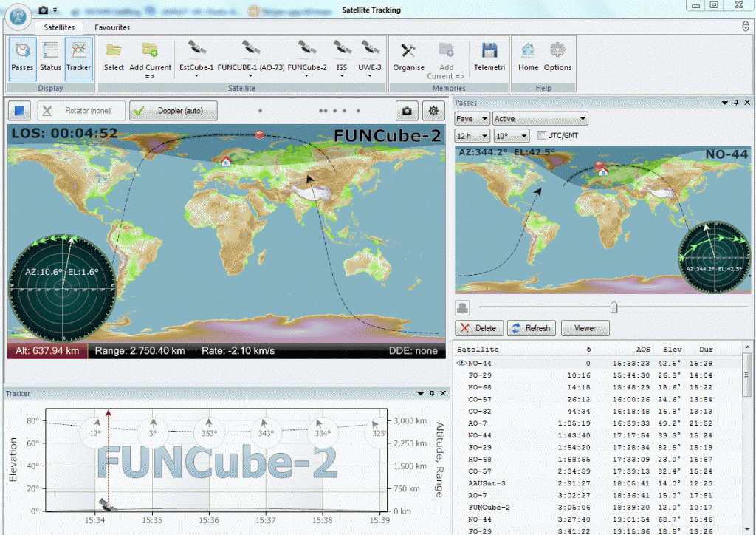Toggle the eye icon on NO-44 row
The height and width of the screenshot is (535, 756).
[x=461, y=363]
